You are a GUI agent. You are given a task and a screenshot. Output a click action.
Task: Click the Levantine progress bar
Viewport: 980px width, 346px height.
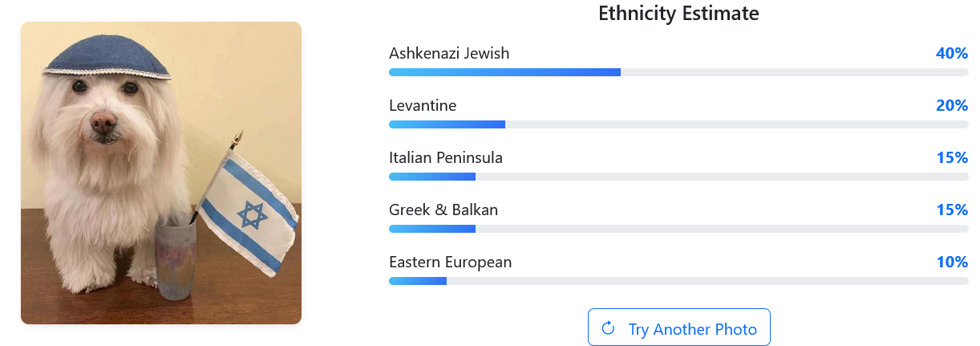pyautogui.click(x=678, y=124)
